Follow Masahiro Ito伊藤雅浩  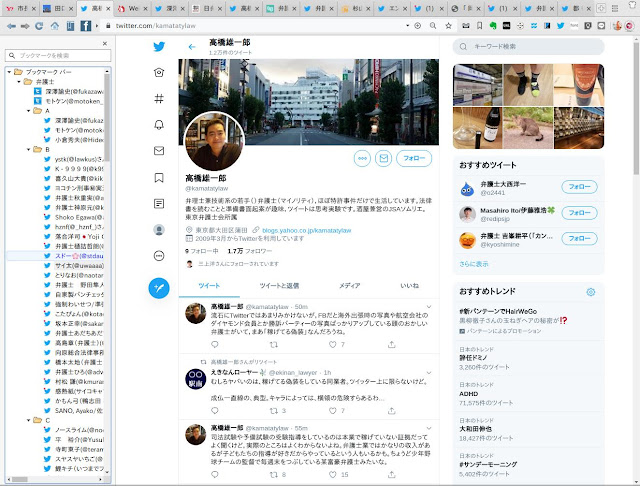coord(579,213)
